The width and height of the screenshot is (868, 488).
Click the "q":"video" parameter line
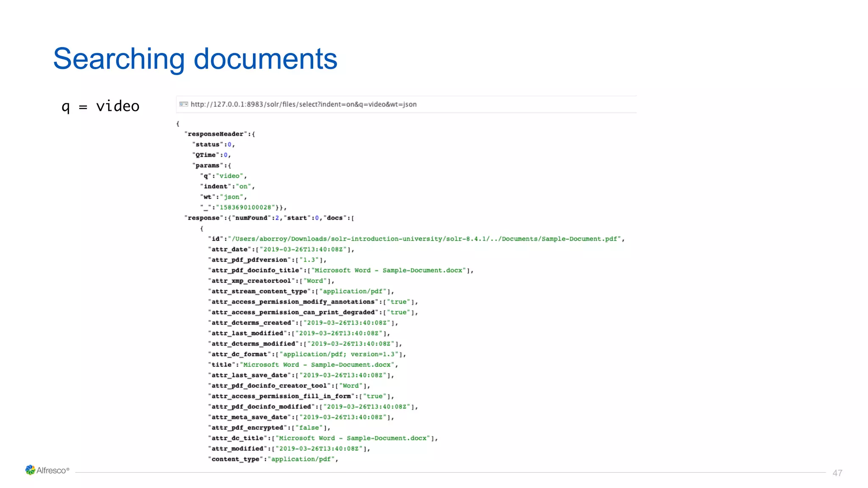coord(223,176)
